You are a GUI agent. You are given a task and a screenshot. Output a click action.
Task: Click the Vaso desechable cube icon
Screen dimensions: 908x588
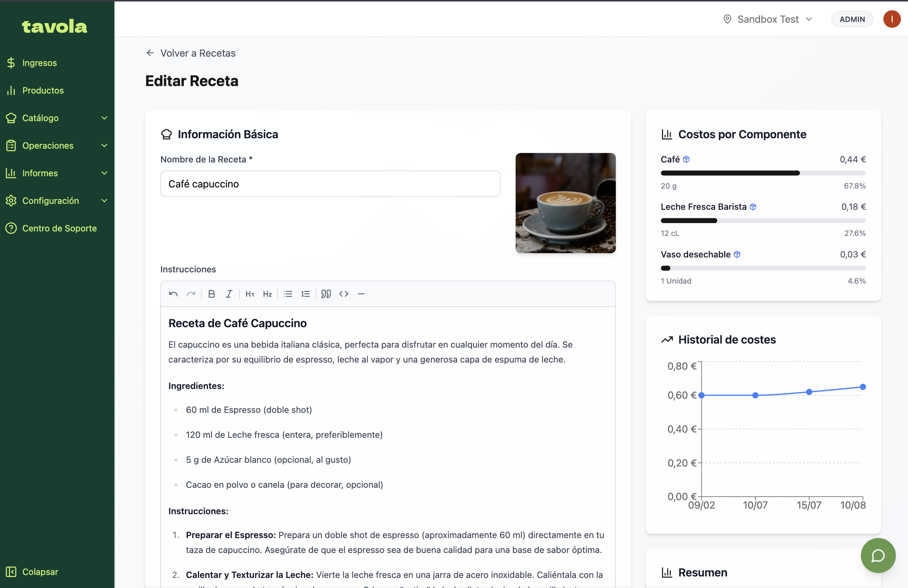tap(737, 255)
